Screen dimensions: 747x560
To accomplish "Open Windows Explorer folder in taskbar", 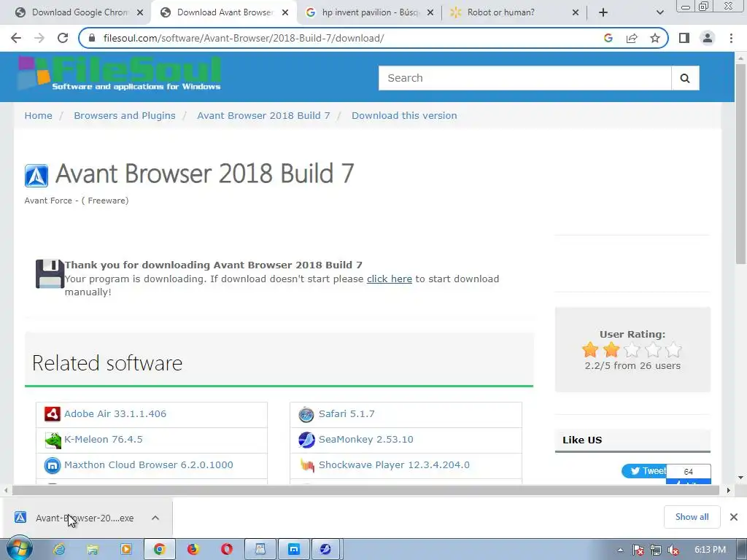I will (x=93, y=550).
